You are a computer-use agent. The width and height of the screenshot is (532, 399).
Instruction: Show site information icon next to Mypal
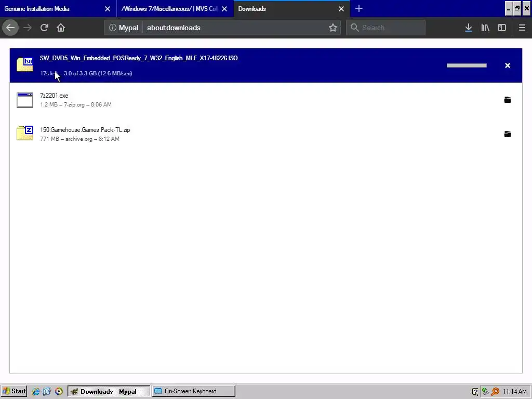click(112, 28)
